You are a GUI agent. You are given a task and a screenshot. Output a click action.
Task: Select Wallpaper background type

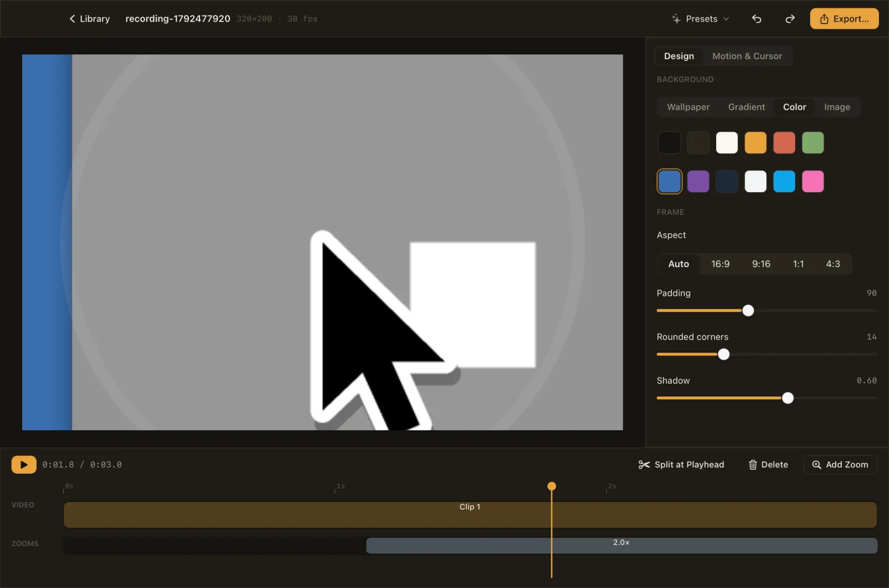tap(688, 107)
